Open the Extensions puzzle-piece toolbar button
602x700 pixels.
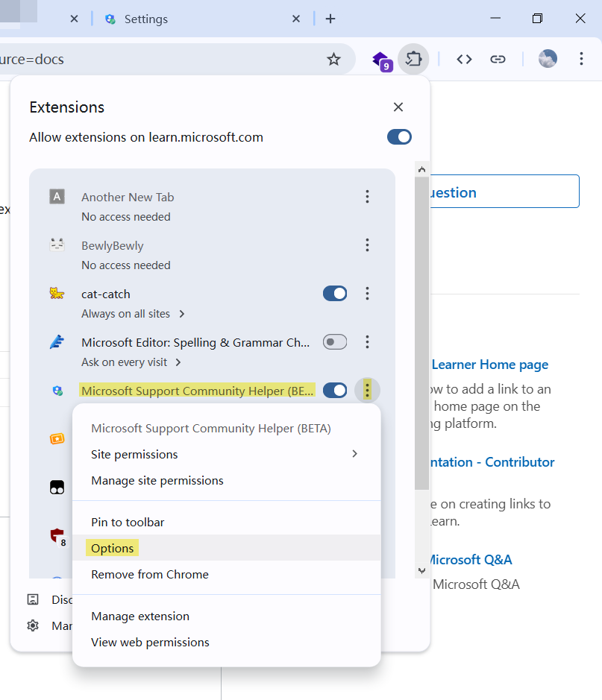point(413,59)
